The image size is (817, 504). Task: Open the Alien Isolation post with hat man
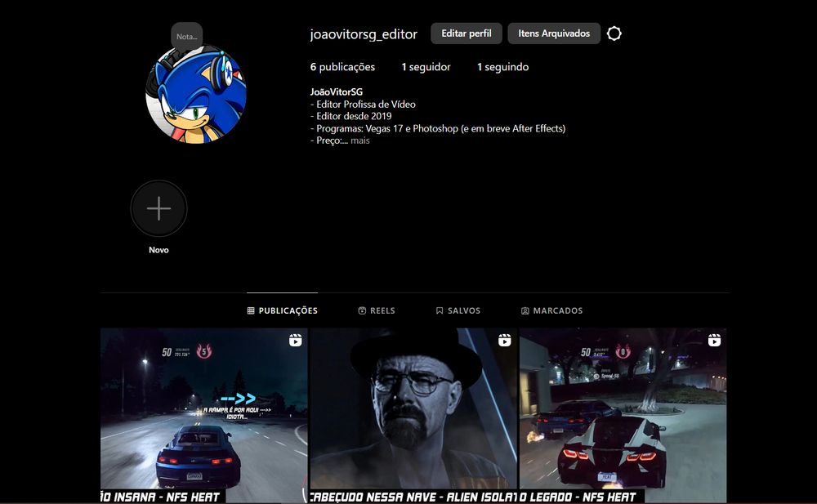click(x=413, y=416)
